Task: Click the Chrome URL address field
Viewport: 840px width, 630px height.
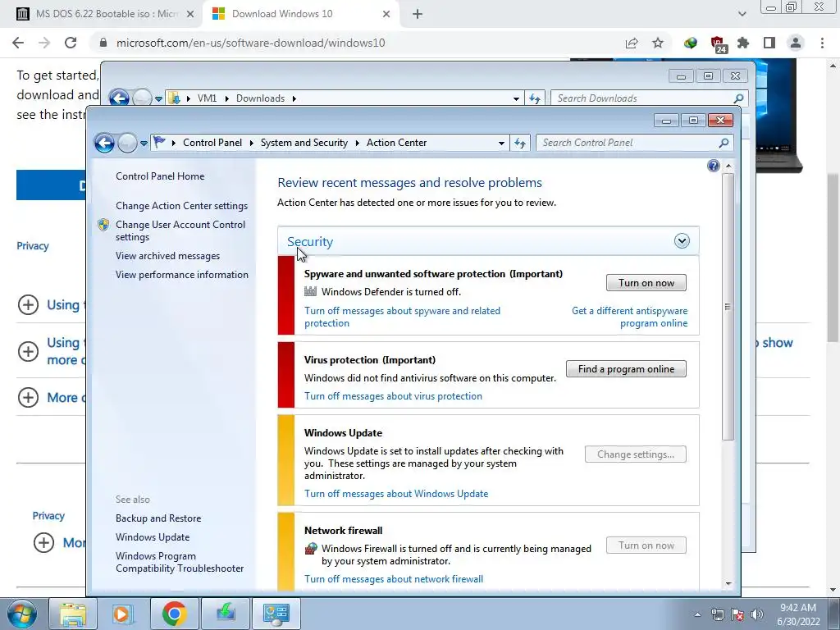Action: click(x=354, y=43)
